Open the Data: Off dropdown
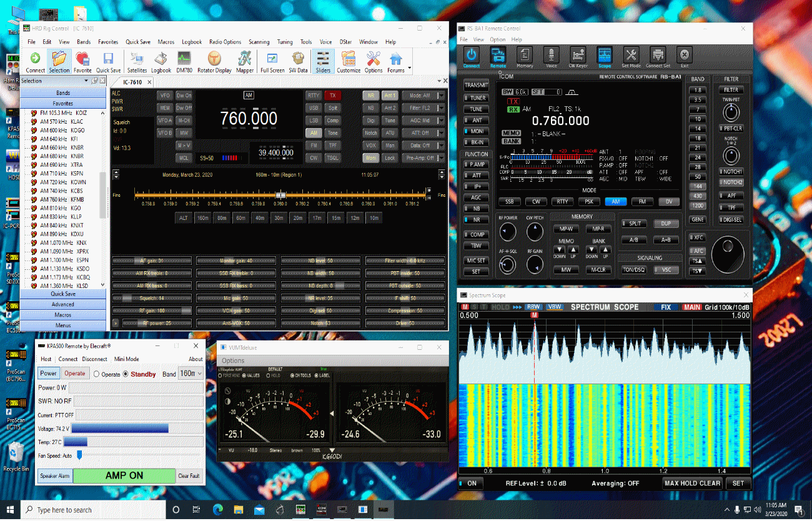The height and width of the screenshot is (521, 812). [423, 146]
